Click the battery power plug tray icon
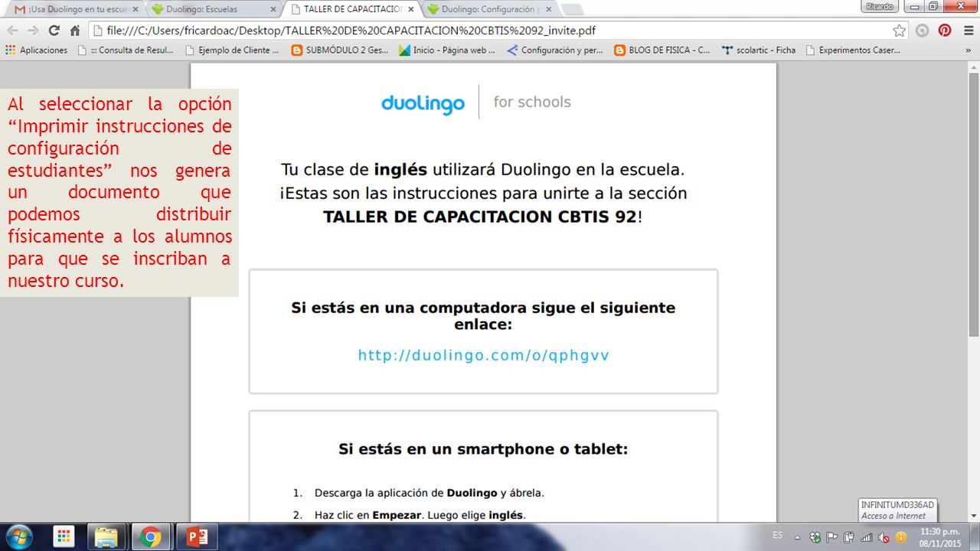Image resolution: width=980 pixels, height=551 pixels. pyautogui.click(x=848, y=537)
